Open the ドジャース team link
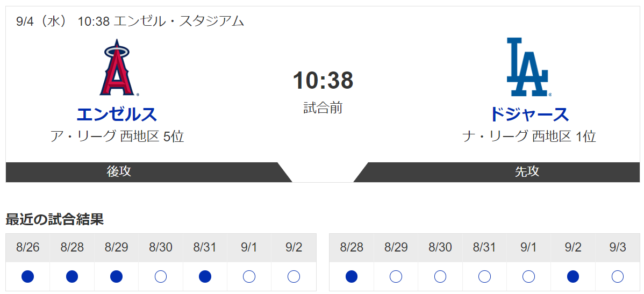The height and width of the screenshot is (294, 644). 529,114
